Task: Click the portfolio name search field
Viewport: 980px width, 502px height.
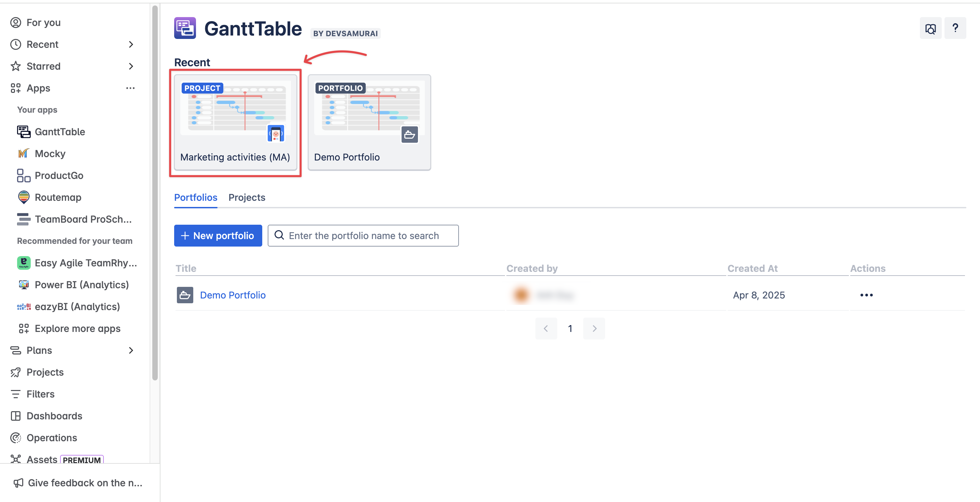Action: 363,236
